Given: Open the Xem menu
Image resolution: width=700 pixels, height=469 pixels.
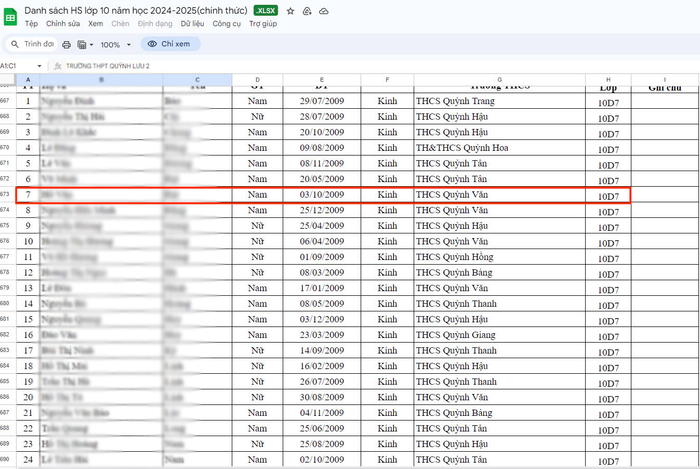Looking at the screenshot, I should click(x=96, y=24).
